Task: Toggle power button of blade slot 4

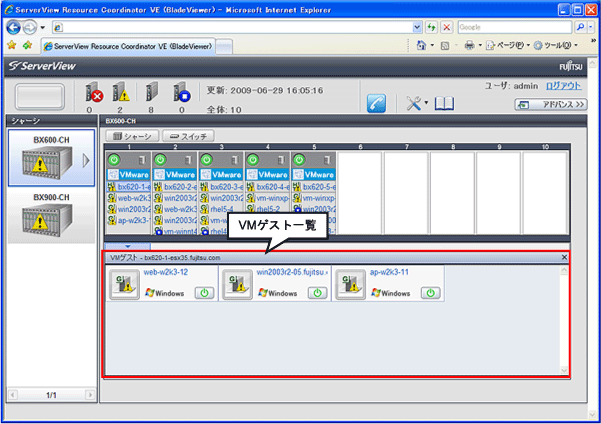Action: coord(253,159)
